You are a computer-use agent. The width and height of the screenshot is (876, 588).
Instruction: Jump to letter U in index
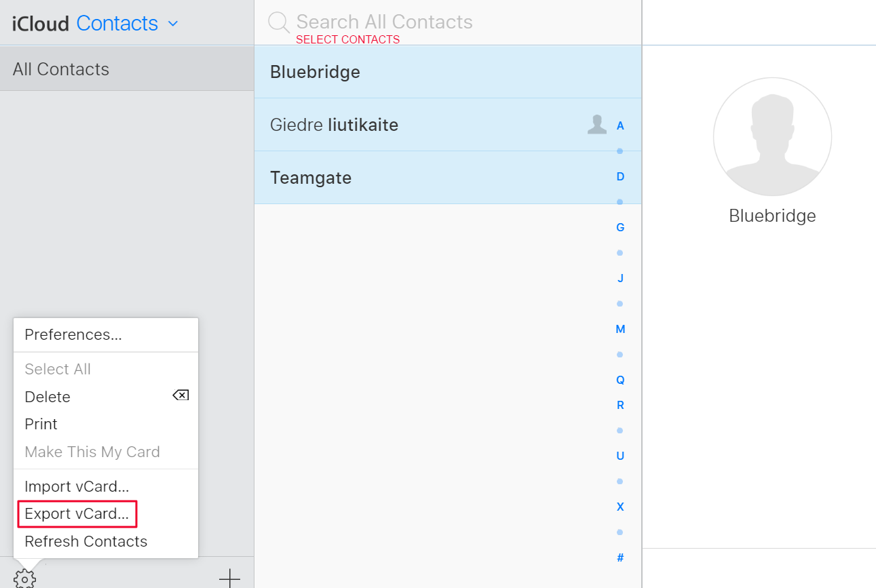click(x=620, y=456)
